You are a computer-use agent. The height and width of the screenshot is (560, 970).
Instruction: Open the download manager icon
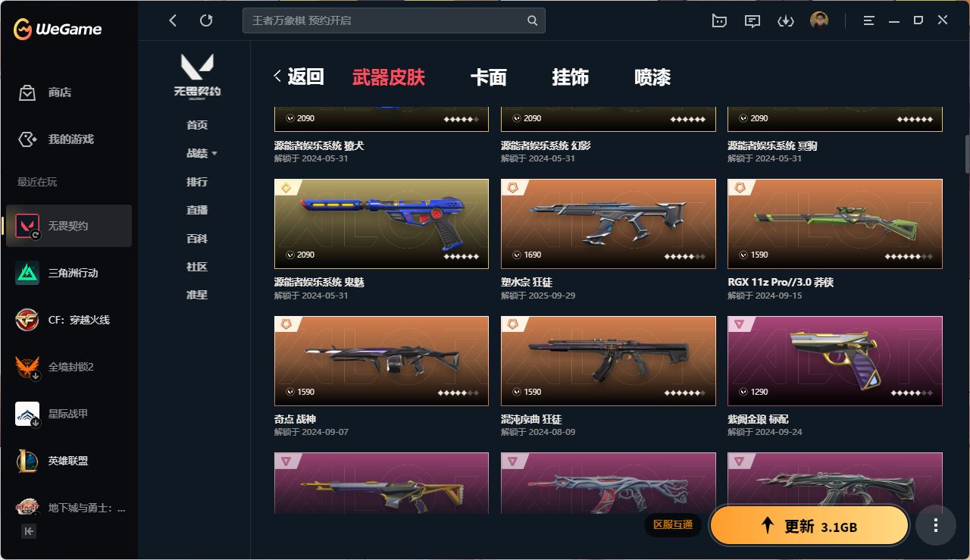(786, 21)
